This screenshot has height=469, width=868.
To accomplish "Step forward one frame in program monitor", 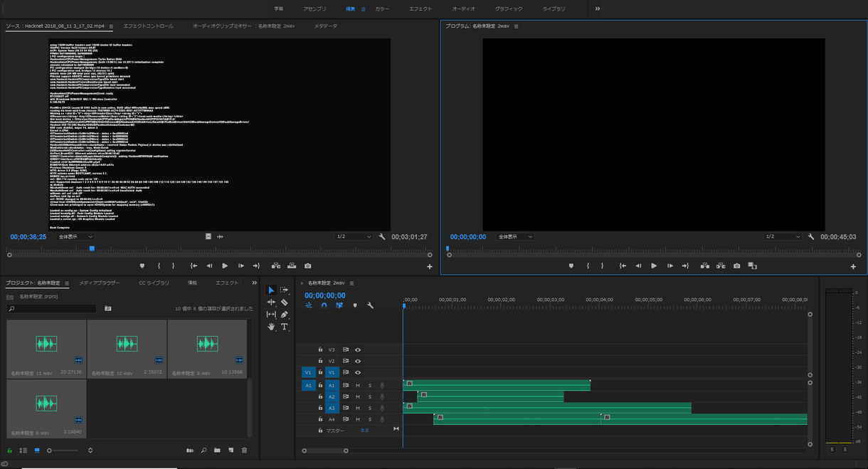I will point(669,265).
